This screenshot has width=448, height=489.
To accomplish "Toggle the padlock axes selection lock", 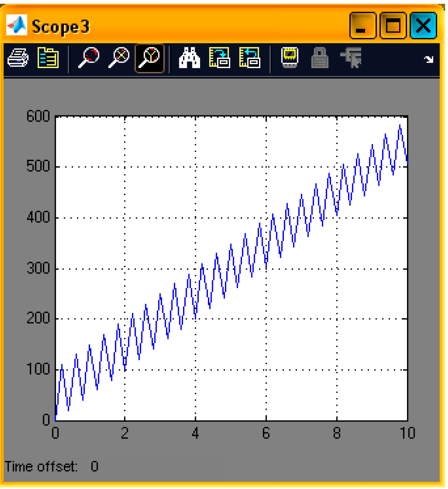I will (320, 58).
